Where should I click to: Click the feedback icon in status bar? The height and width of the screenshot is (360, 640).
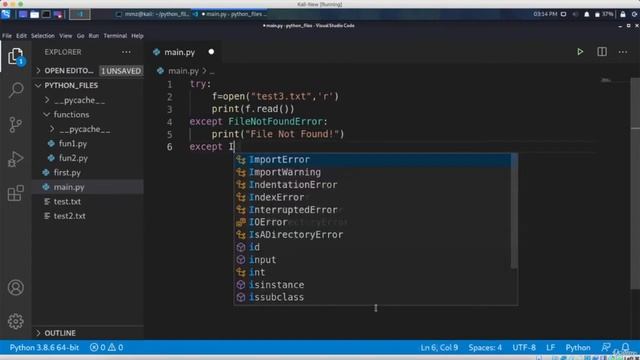[x=606, y=347]
